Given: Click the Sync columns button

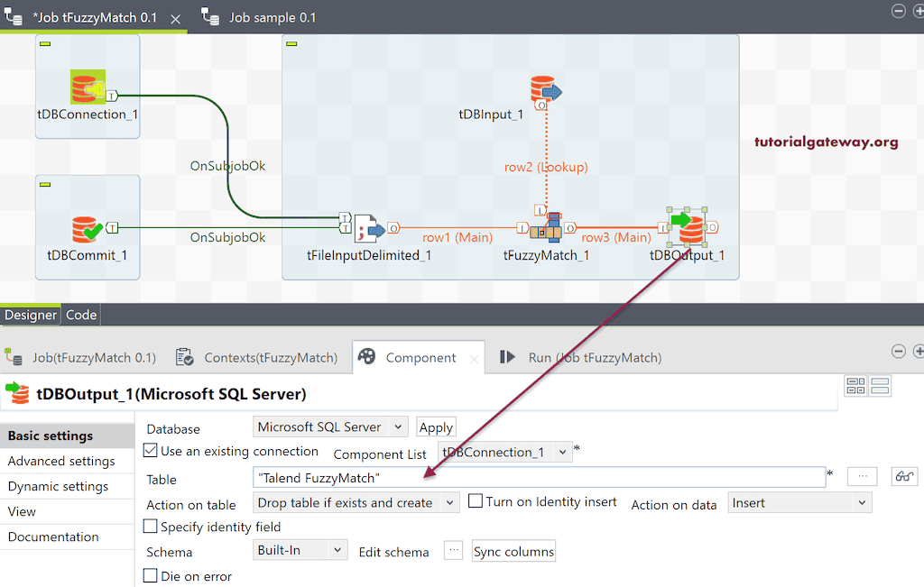Looking at the screenshot, I should tap(513, 552).
